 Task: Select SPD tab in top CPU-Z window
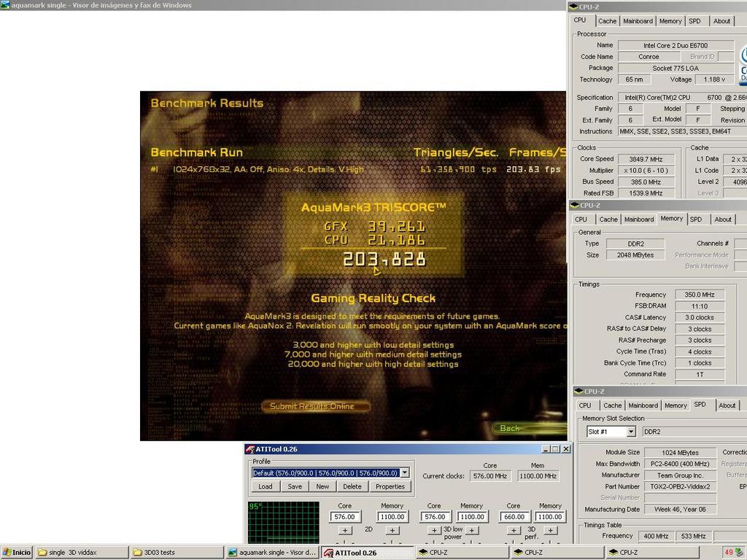pyautogui.click(x=695, y=21)
